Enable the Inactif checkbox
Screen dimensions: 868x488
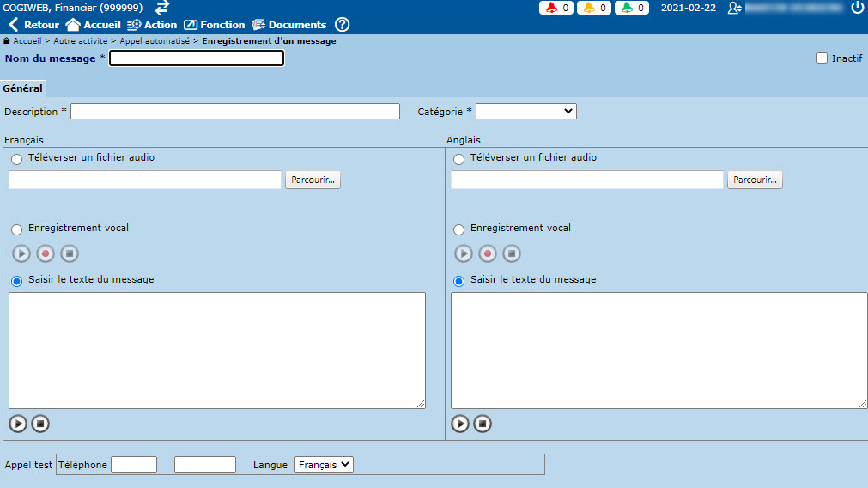click(x=822, y=58)
